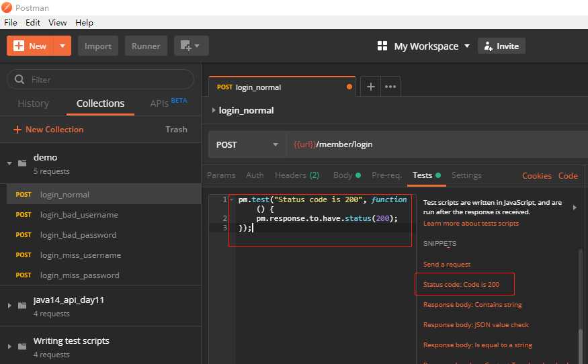Click the request URL field with /member/login
This screenshot has width=588, height=364.
coord(437,144)
